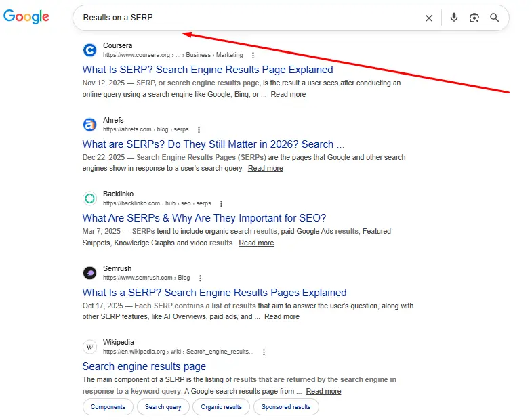Select the Components chip
Viewport: 532px width, 420px height.
(108, 406)
